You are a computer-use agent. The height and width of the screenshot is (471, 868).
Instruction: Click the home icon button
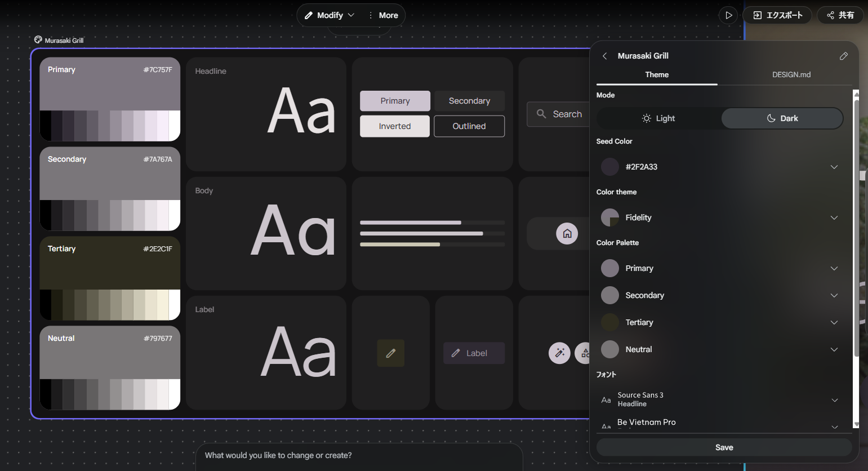pos(567,233)
